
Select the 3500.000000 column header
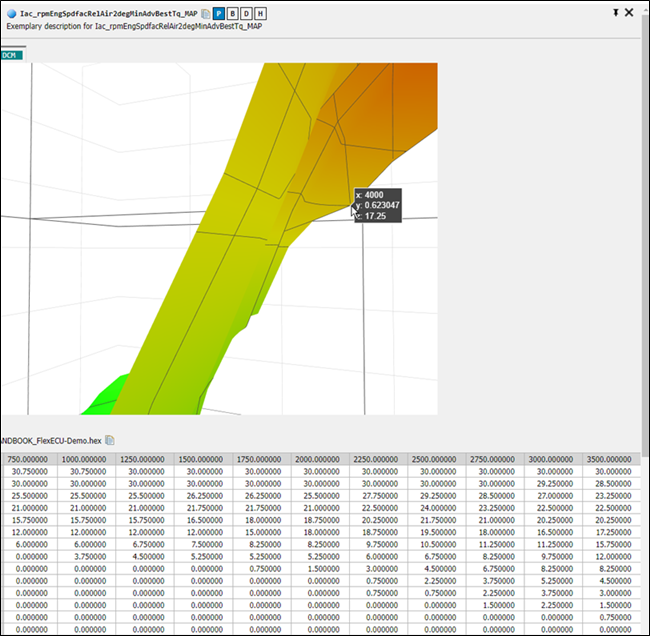pyautogui.click(x=610, y=458)
